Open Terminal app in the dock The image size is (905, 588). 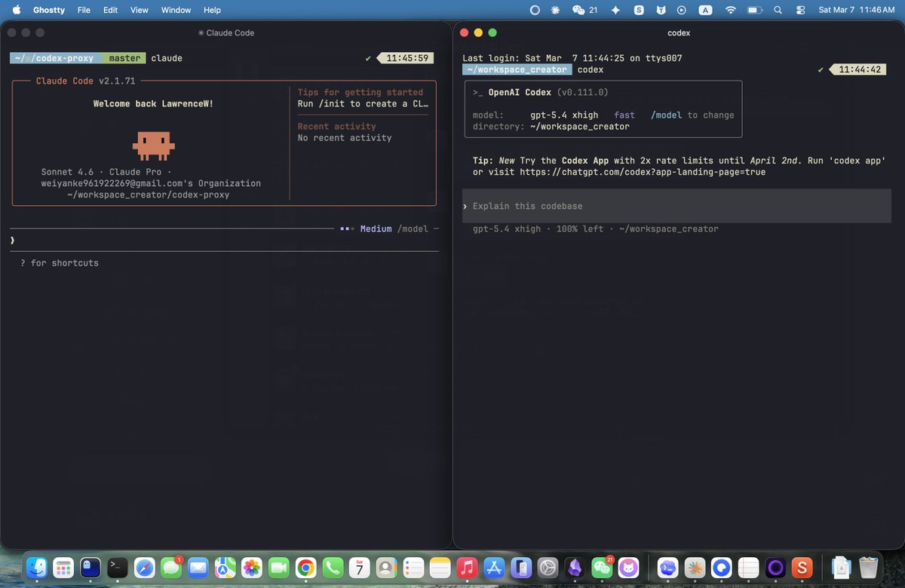(x=118, y=567)
